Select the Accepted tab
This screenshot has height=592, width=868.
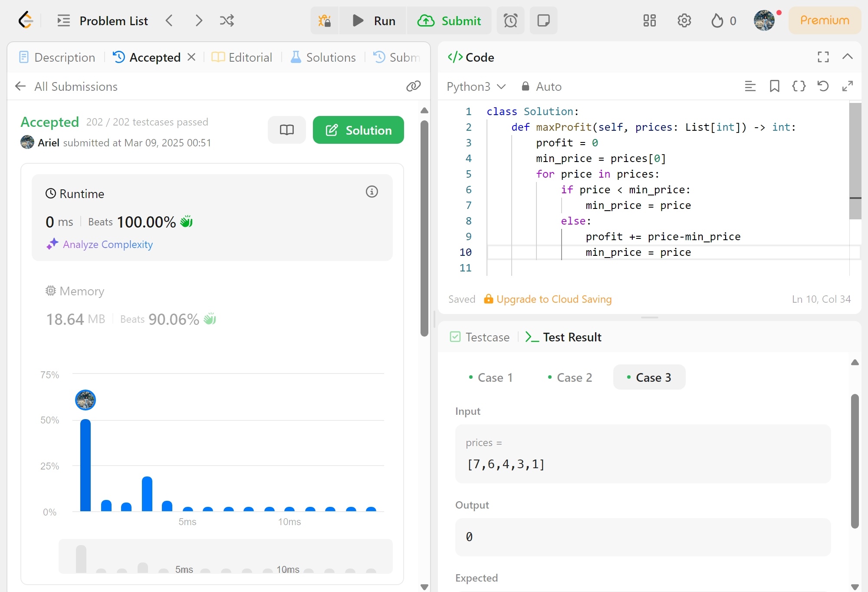click(x=147, y=57)
